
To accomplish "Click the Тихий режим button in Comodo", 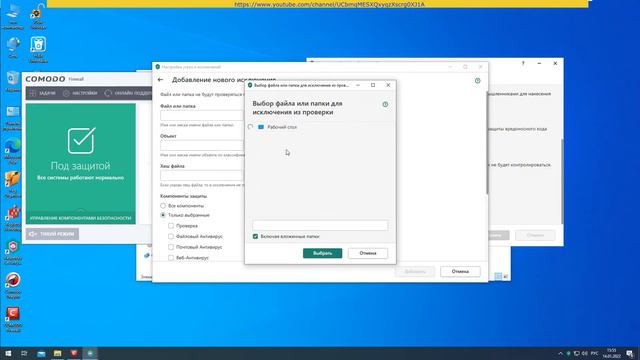I will (52, 234).
